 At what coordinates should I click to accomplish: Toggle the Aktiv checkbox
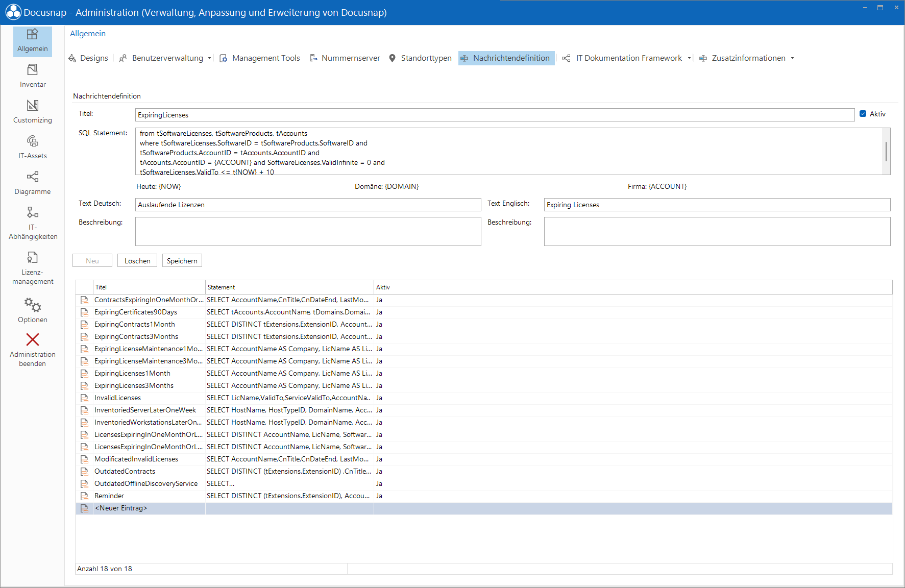click(863, 114)
